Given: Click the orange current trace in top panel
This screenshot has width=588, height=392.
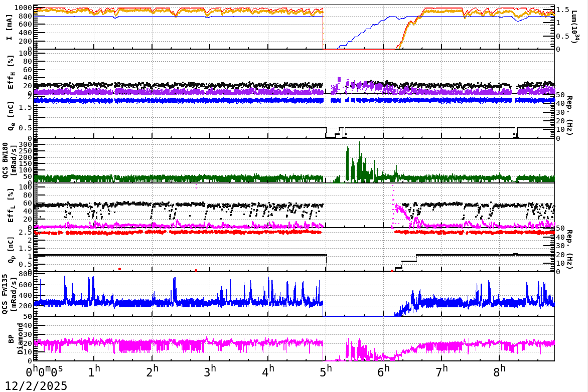Looking at the screenshot, I should click(151, 10).
